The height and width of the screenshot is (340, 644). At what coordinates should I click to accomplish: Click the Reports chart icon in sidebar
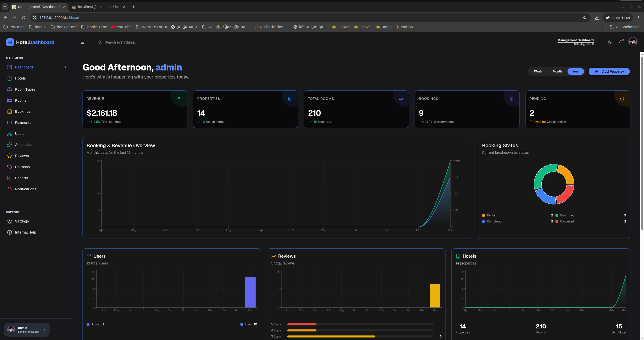pyautogui.click(x=10, y=178)
